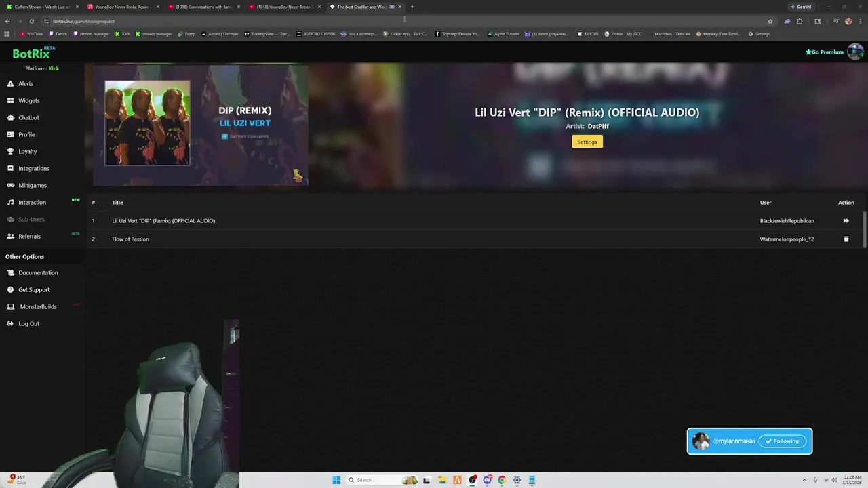Open YouTube bookmark
The height and width of the screenshot is (488, 868).
click(31, 33)
